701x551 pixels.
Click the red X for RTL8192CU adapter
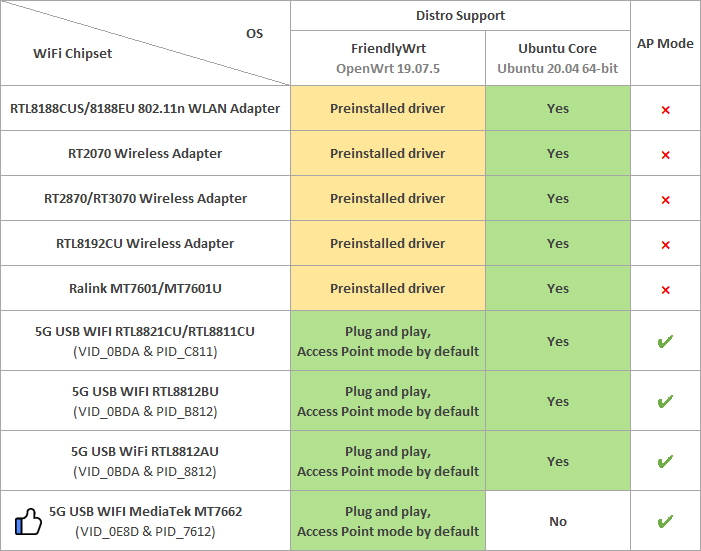(665, 244)
